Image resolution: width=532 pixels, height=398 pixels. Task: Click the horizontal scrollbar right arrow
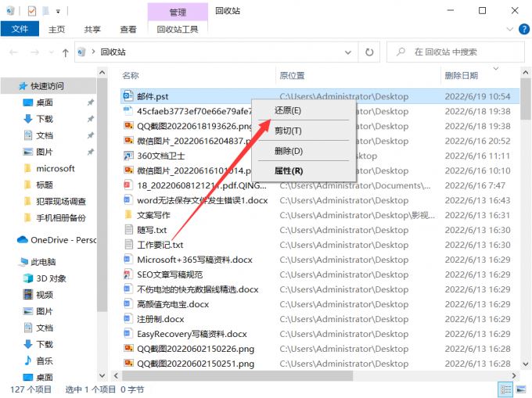pyautogui.click(x=514, y=375)
